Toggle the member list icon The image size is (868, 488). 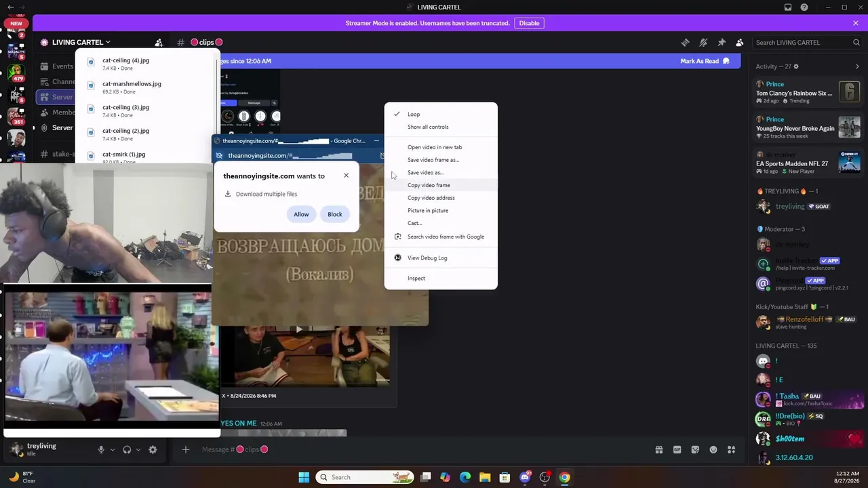[x=740, y=42]
